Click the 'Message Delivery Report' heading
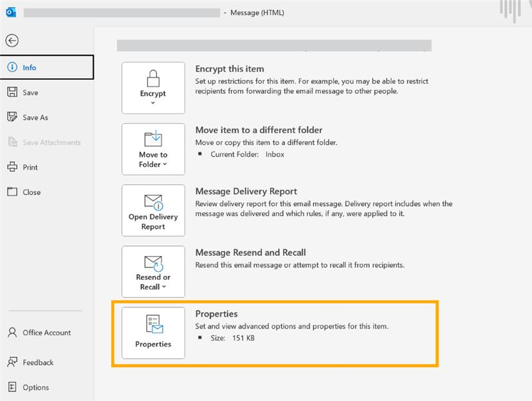 246,192
